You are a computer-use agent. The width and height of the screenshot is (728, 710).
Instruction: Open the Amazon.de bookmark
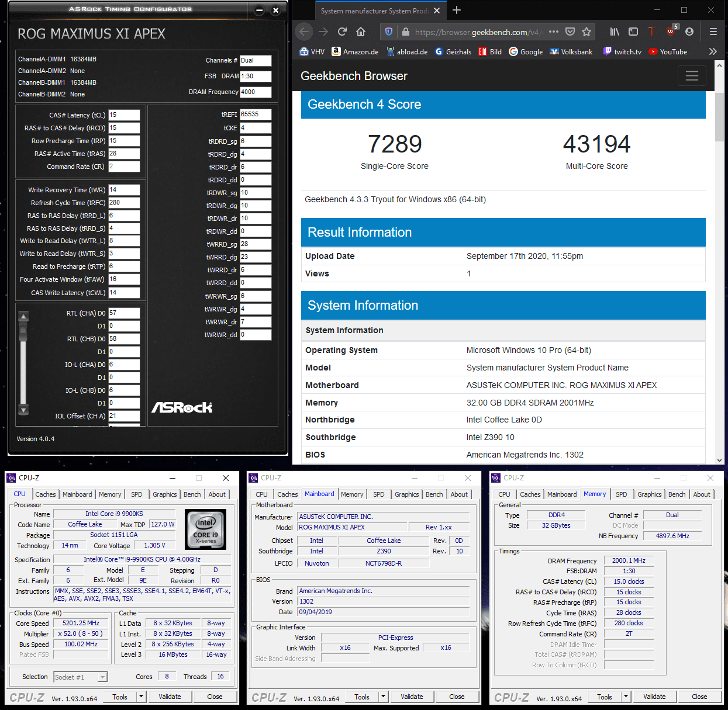click(355, 51)
